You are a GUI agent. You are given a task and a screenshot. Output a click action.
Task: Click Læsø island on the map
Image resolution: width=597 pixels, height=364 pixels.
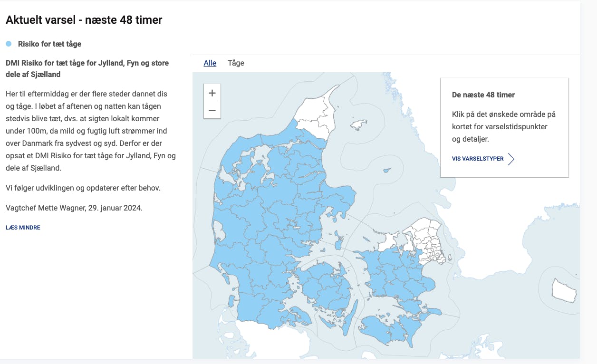pyautogui.click(x=359, y=125)
